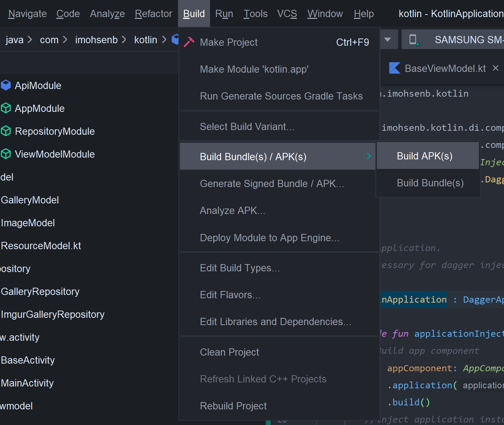Viewport: 504px width, 425px height.
Task: Click Build APK(s) in the submenu
Action: pos(428,156)
